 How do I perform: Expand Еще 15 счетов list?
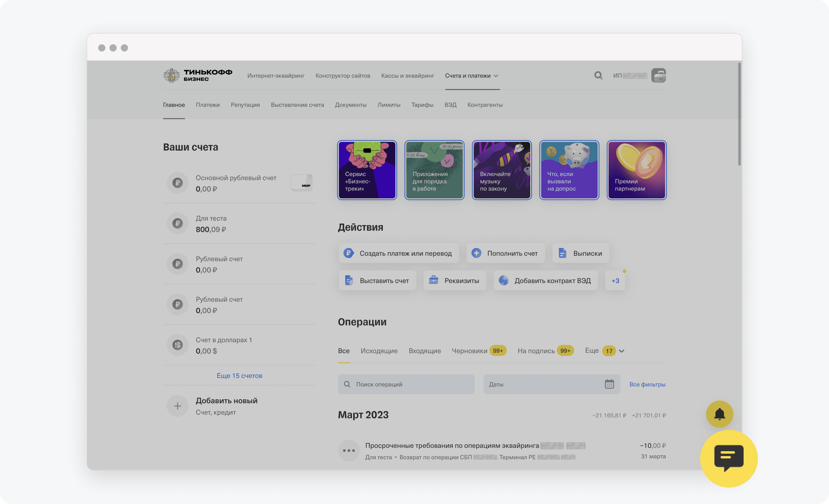(239, 375)
